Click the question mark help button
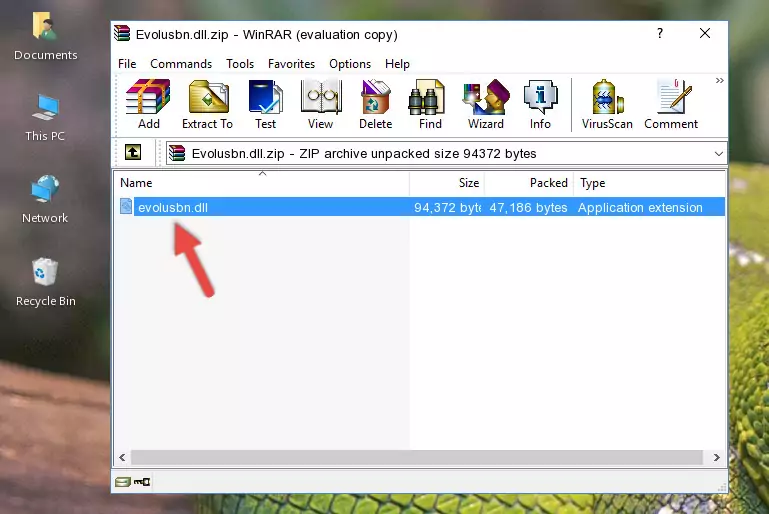 pos(660,33)
